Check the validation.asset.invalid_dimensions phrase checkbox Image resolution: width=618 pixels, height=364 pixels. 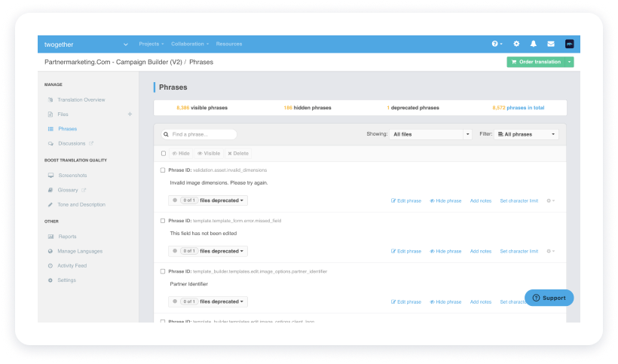(x=163, y=170)
